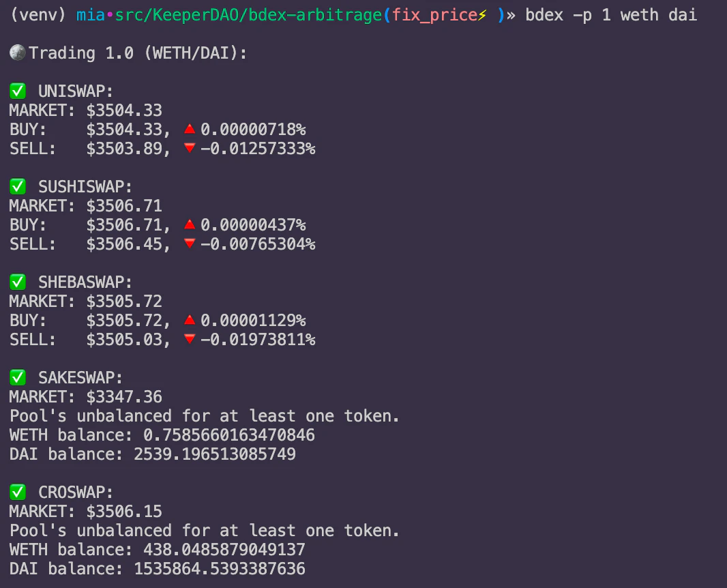Click the green checkmark beside UNISWAP
The image size is (727, 588).
(x=18, y=91)
